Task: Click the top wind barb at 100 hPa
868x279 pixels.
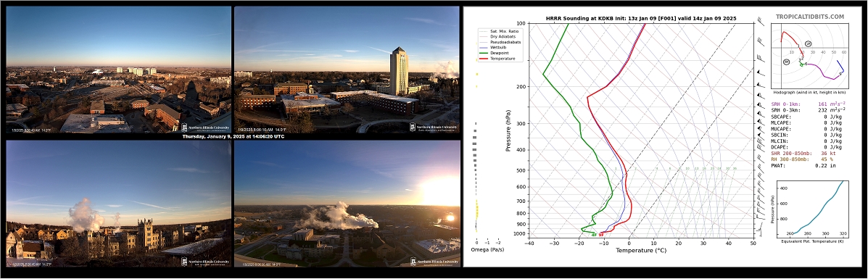Action: 760,22
